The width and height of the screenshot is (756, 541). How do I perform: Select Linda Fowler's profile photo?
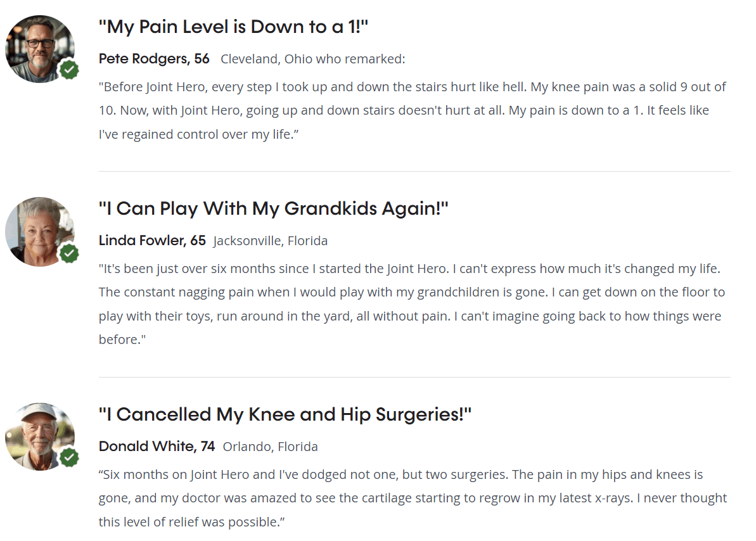point(40,231)
